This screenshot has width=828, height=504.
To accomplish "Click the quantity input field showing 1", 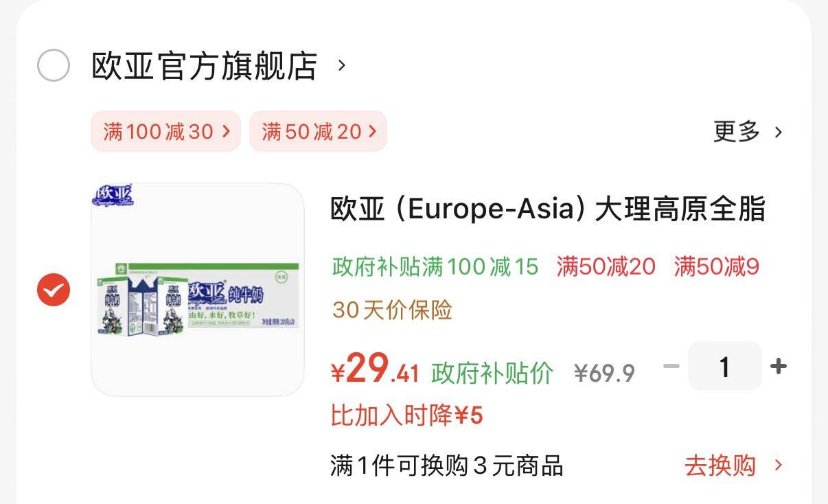I will pos(724,367).
